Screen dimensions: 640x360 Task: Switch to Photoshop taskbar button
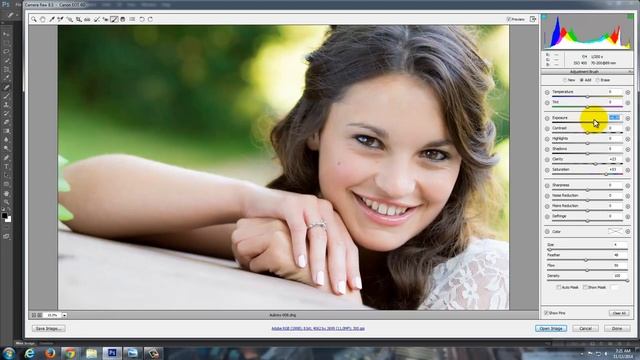(x=112, y=353)
